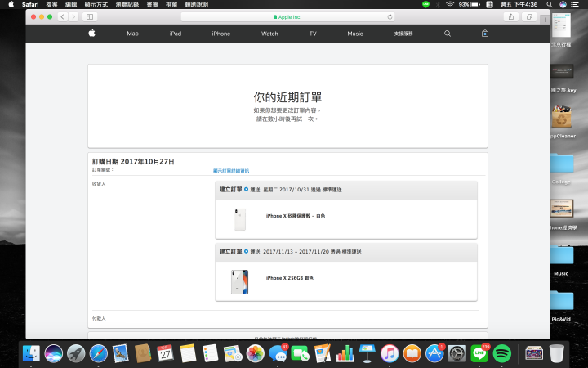Open iBooks in the dock
The image size is (588, 368).
(x=412, y=353)
